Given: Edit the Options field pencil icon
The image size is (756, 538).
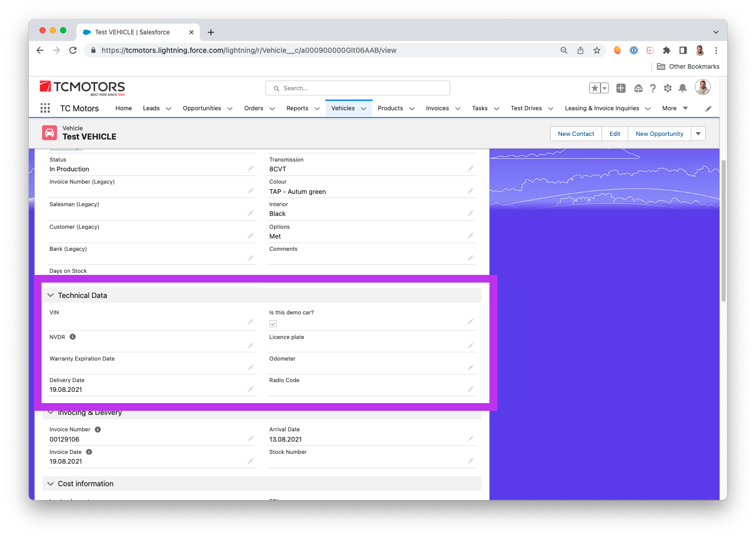Looking at the screenshot, I should [x=471, y=236].
